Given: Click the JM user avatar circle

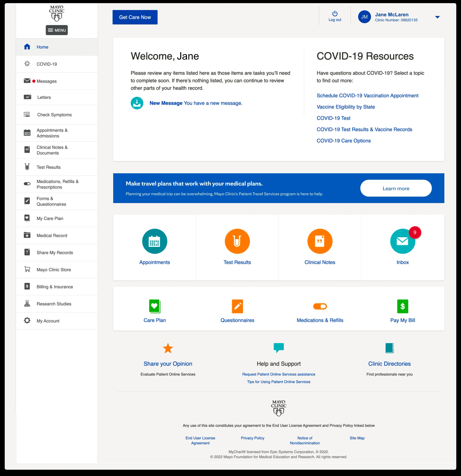Looking at the screenshot, I should coord(364,17).
